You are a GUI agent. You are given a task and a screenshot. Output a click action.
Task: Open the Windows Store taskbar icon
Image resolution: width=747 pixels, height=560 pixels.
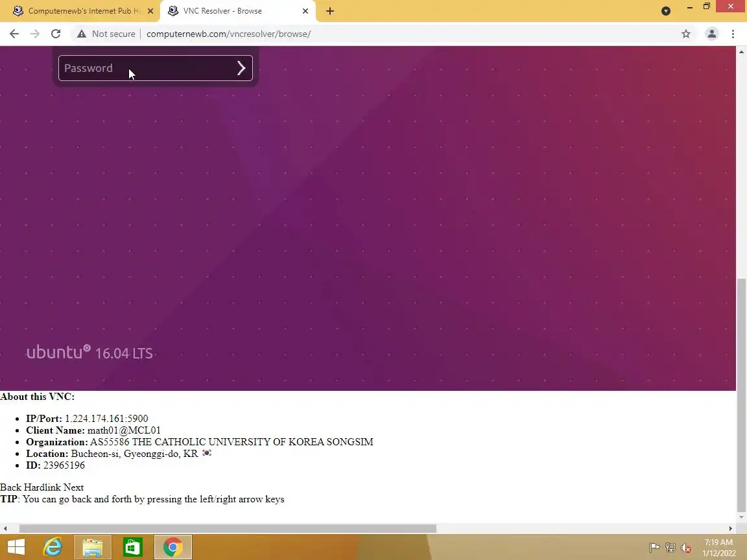pyautogui.click(x=132, y=547)
